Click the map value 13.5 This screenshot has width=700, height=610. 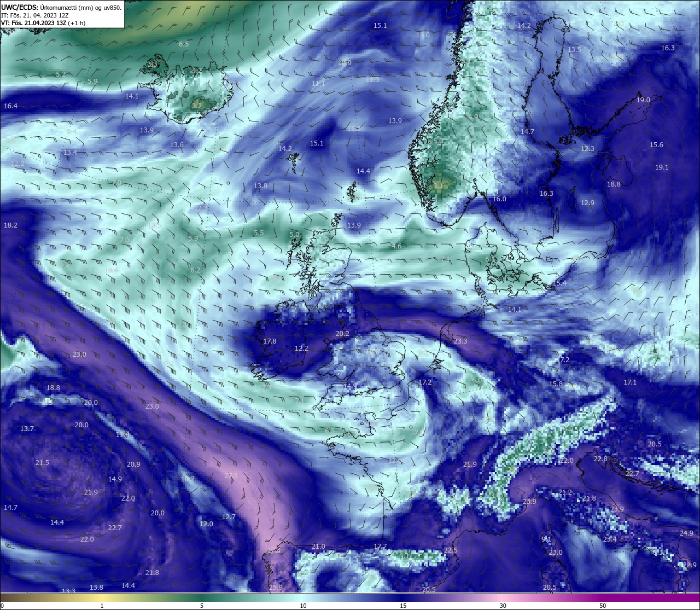click(x=574, y=49)
